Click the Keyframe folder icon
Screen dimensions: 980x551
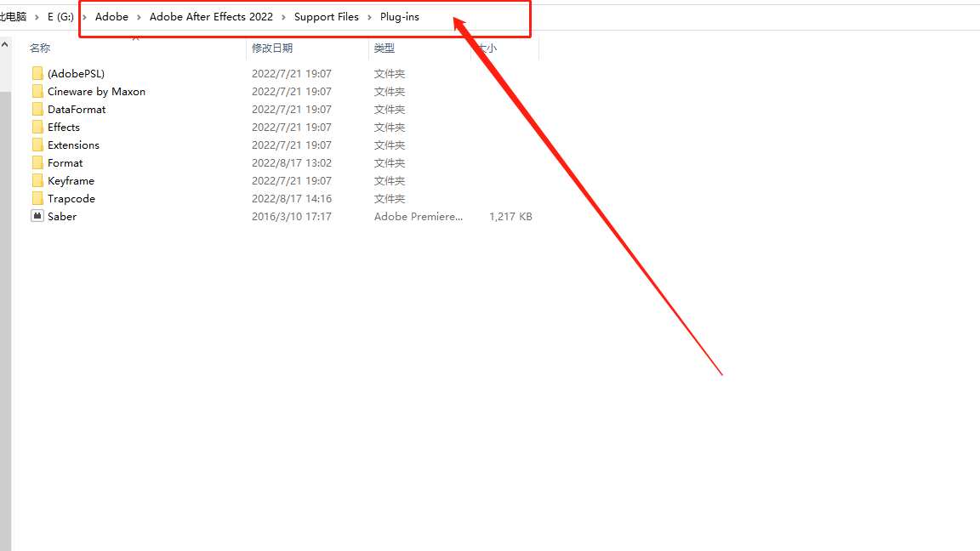[37, 181]
